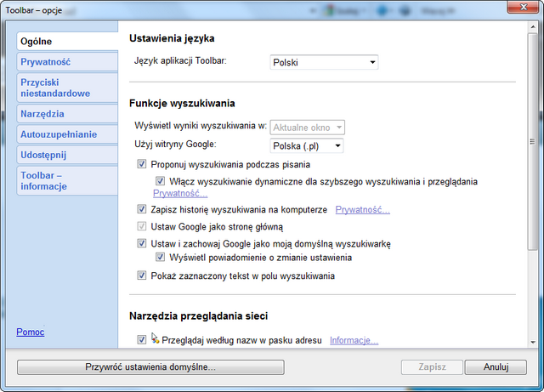The image size is (544, 392).
Task: Open the Pomoc link
Action: click(31, 332)
